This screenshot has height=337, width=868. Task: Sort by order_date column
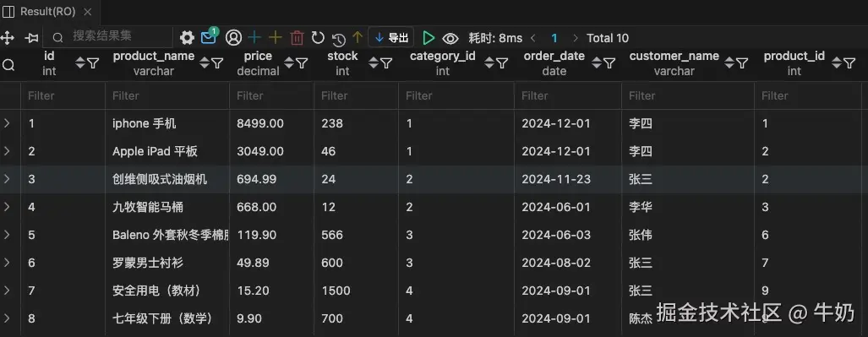596,63
